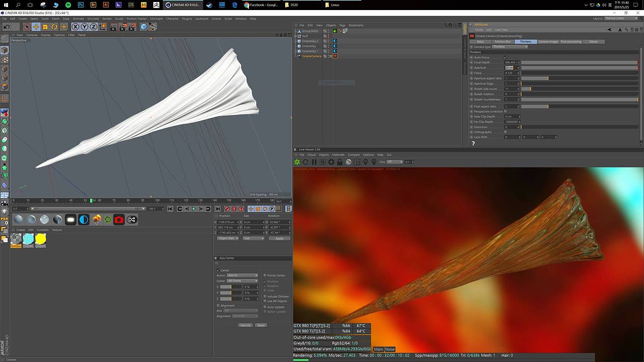Adjust the Aperture aspect ratio slider

point(580,78)
